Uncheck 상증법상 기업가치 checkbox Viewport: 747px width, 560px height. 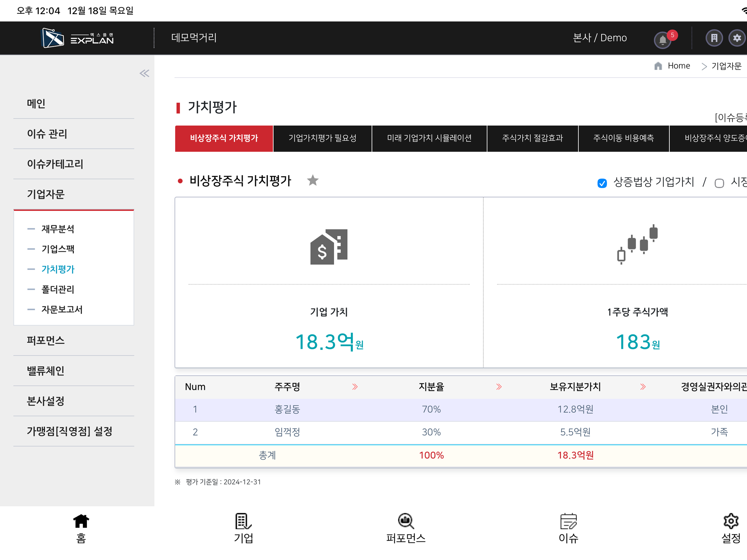click(602, 183)
